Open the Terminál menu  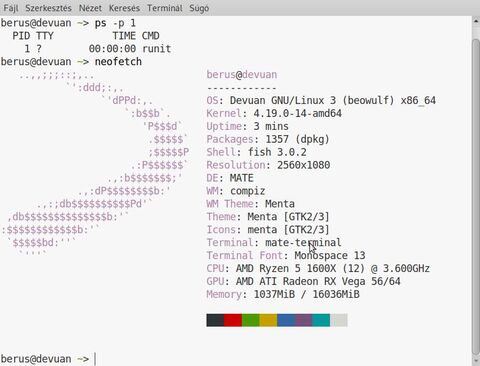[x=165, y=8]
